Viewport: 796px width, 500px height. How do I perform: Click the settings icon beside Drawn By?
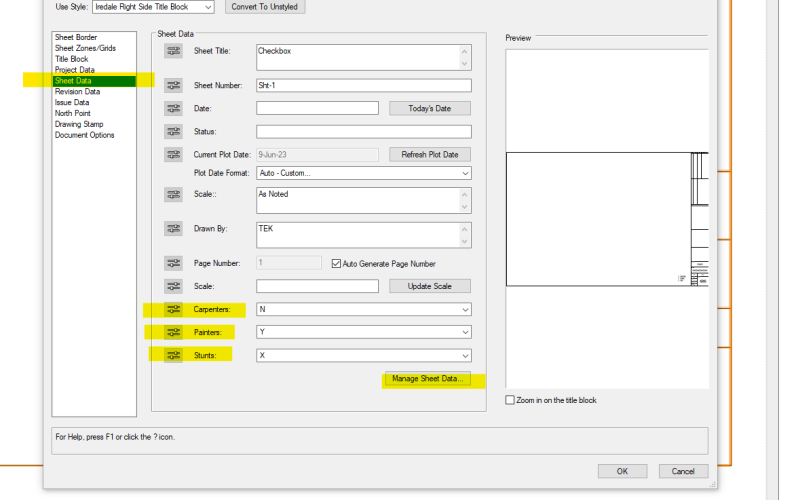(x=174, y=229)
